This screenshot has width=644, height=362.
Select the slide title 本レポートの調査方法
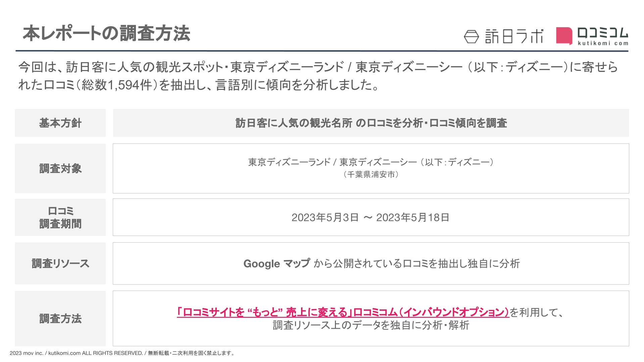tap(106, 34)
